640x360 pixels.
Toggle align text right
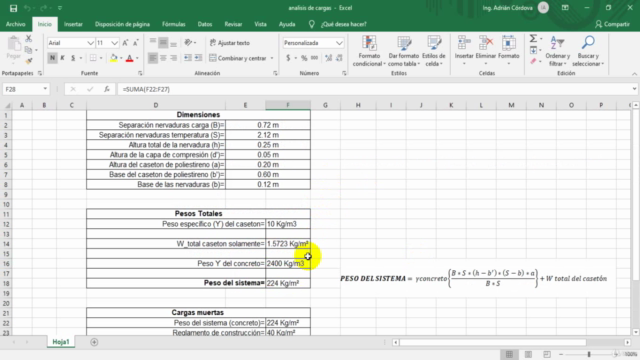[x=173, y=58]
